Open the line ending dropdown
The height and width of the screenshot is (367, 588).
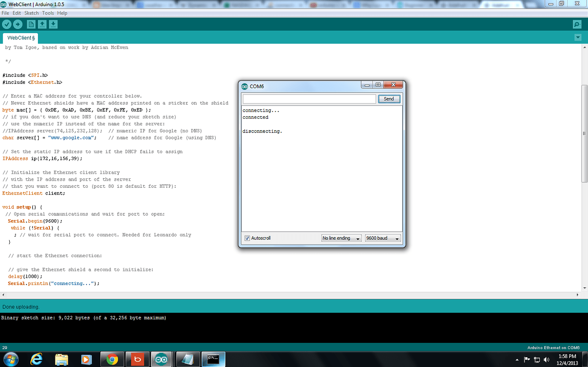341,238
